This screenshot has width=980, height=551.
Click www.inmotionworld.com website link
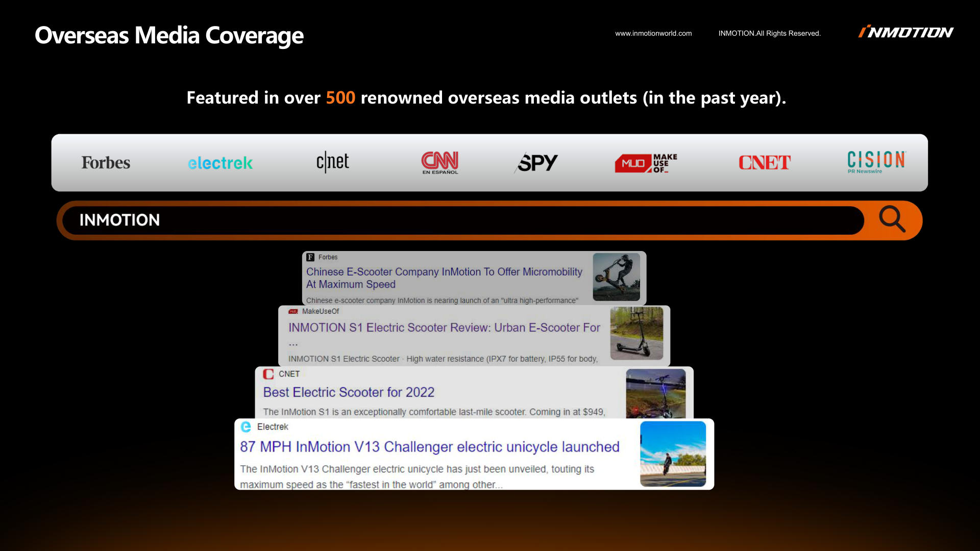653,33
